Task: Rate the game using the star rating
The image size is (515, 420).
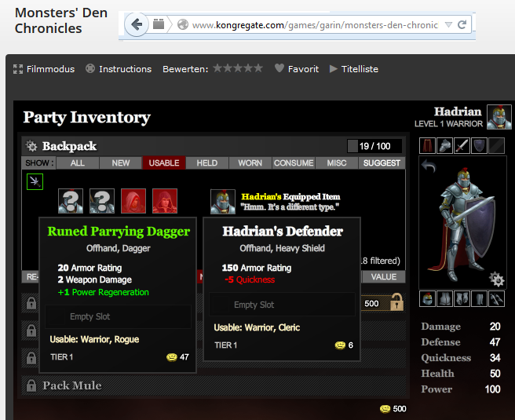Action: [x=238, y=69]
